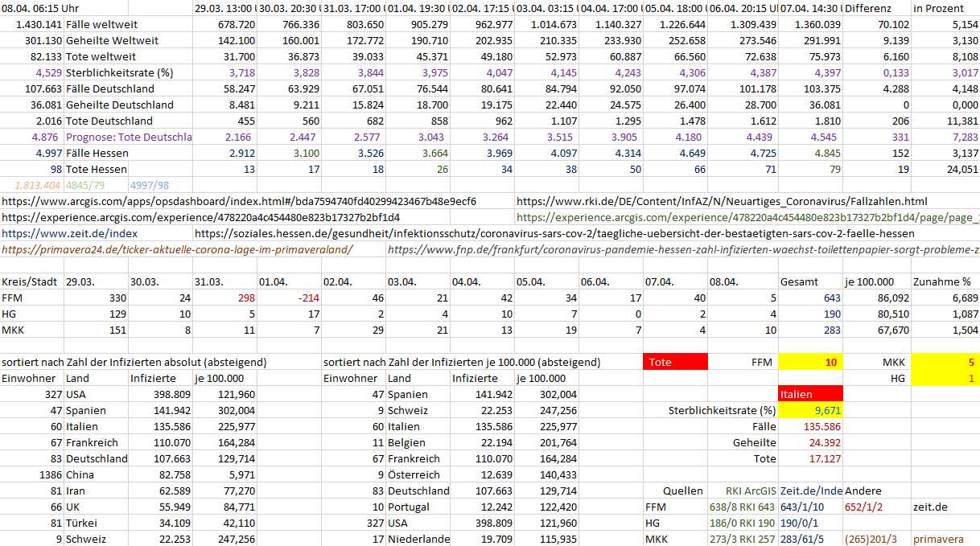Select the yellow MKK deaths cell showing 5
Image resolution: width=980 pixels, height=546 pixels.
945,362
